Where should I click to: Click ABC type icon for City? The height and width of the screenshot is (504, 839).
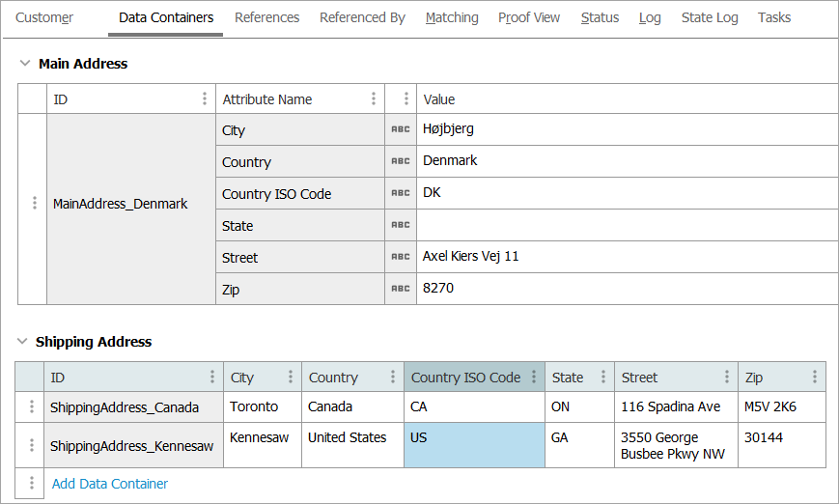click(401, 129)
